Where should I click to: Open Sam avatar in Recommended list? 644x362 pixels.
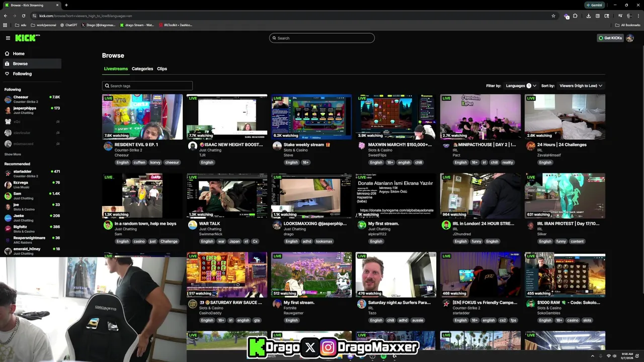click(8, 196)
